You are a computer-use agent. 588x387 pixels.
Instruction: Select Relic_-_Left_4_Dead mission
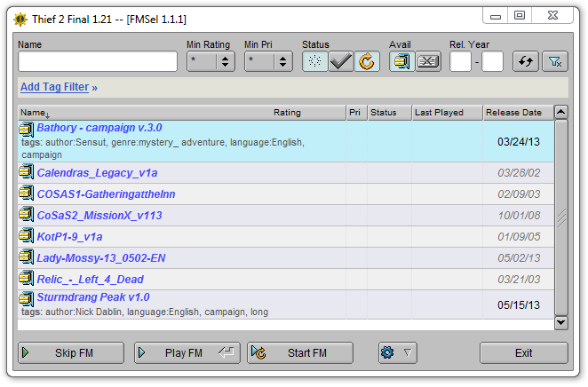pos(286,279)
